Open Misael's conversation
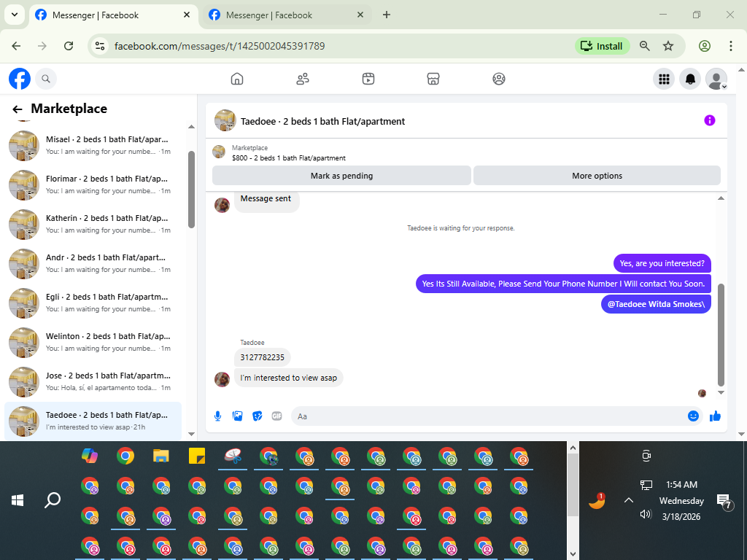The image size is (747, 560). point(93,145)
